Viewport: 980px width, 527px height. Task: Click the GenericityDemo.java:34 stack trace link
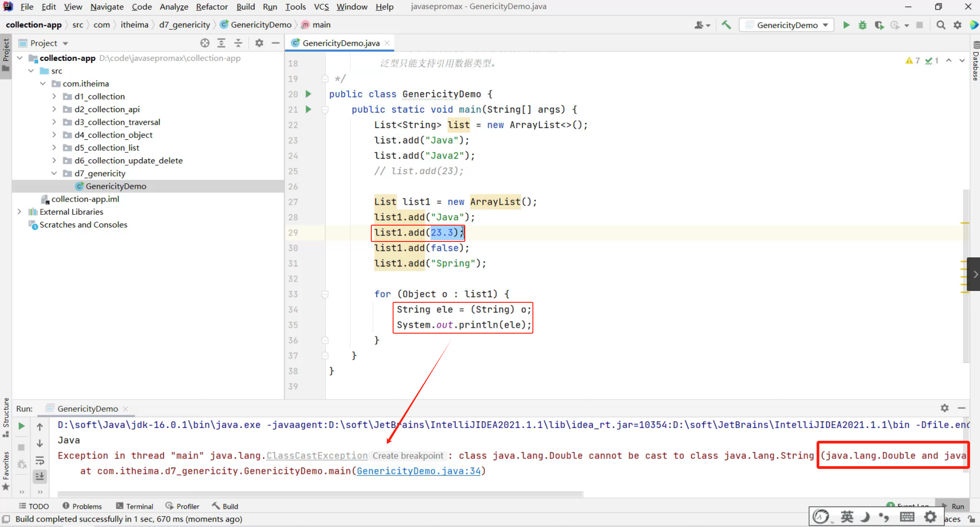pyautogui.click(x=419, y=471)
